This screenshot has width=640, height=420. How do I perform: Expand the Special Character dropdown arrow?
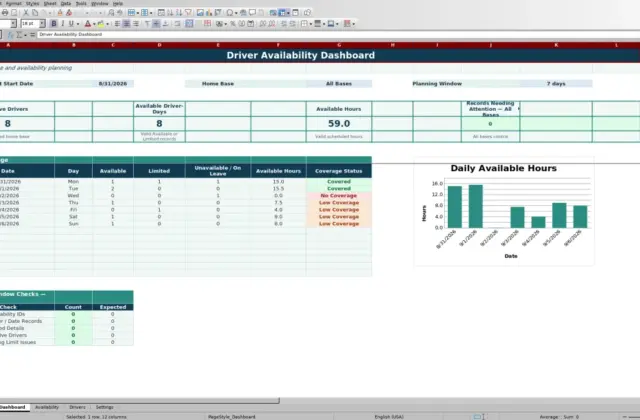click(236, 13)
